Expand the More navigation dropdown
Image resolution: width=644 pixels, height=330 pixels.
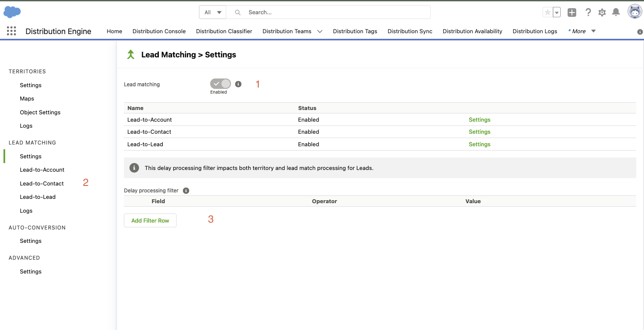[x=593, y=31]
